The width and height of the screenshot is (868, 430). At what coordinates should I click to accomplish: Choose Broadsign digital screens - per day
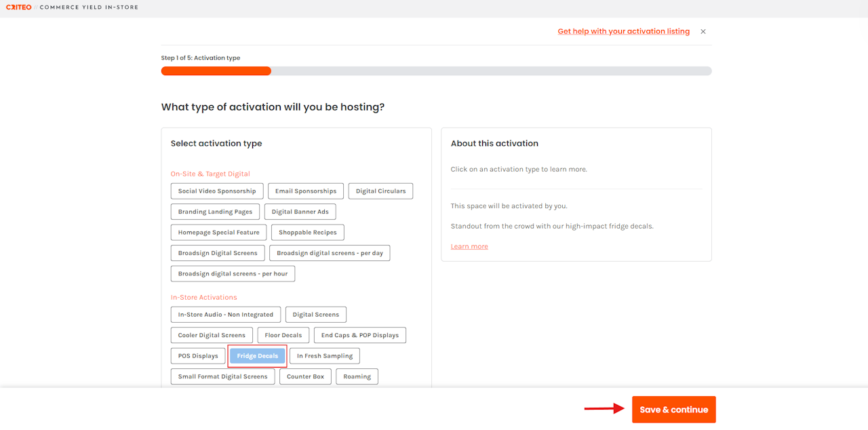[x=330, y=253]
